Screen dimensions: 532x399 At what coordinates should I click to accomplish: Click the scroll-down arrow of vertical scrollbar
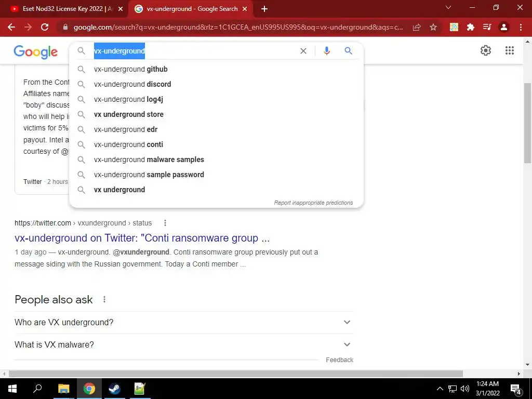pyautogui.click(x=527, y=365)
